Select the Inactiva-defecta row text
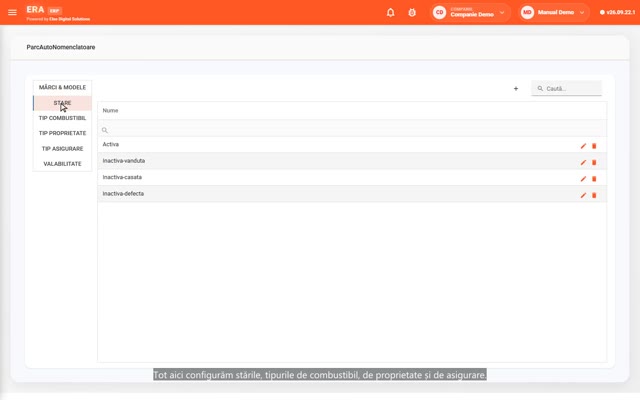The width and height of the screenshot is (640, 400). [123, 193]
